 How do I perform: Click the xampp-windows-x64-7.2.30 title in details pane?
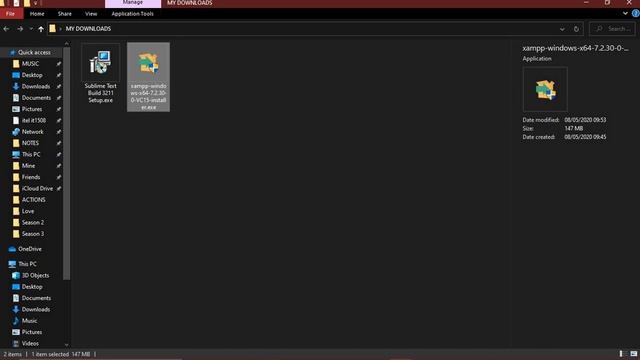click(x=575, y=48)
